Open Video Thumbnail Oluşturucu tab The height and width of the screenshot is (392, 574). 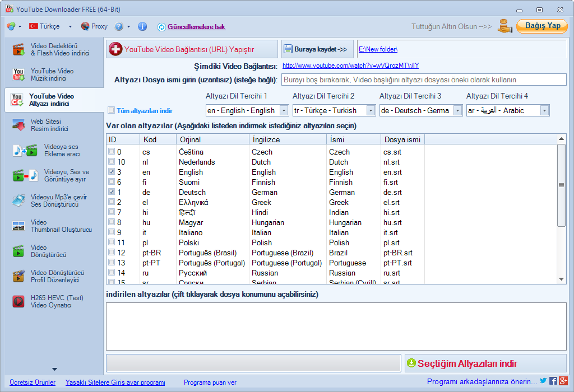[54, 226]
